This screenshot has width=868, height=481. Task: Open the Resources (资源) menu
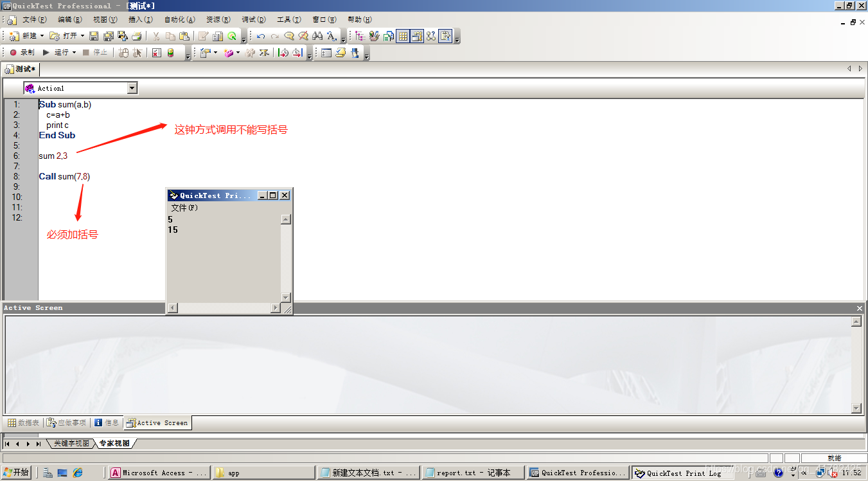point(218,20)
